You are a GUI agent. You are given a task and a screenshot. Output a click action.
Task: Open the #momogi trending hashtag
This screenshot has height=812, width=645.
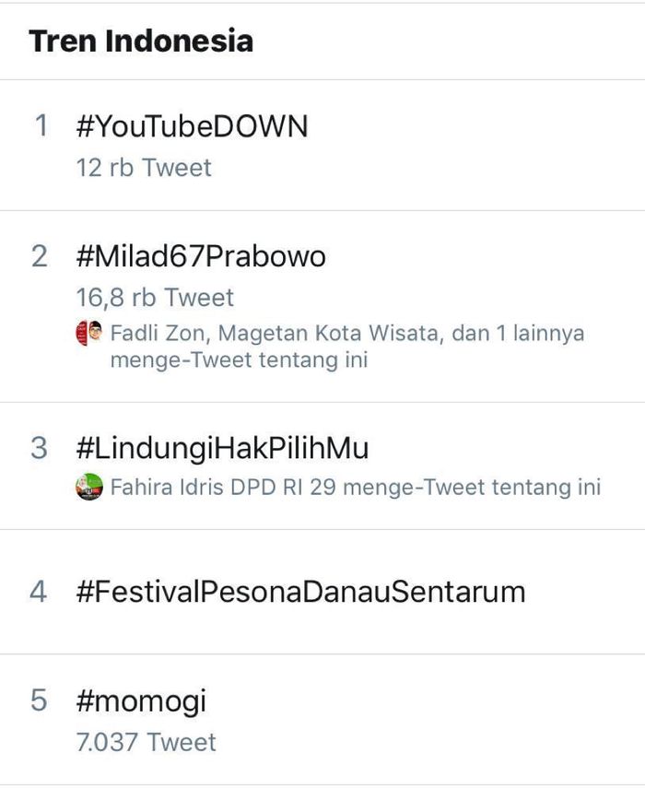pos(141,701)
